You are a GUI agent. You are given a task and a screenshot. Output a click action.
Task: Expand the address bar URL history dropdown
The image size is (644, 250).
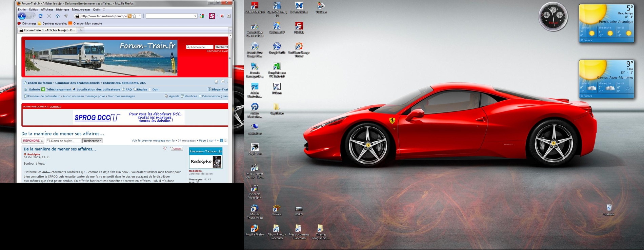pyautogui.click(x=139, y=16)
